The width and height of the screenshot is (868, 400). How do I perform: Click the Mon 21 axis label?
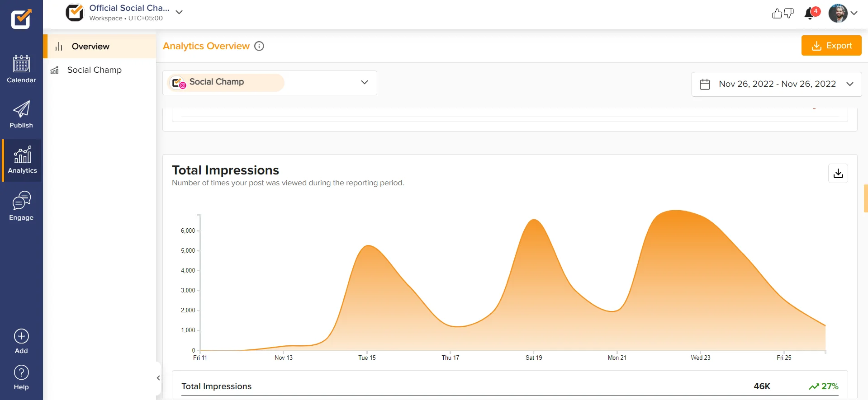click(617, 358)
